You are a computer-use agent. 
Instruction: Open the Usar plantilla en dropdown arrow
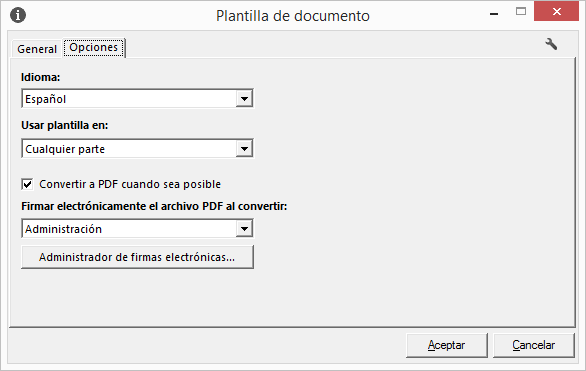coord(244,149)
